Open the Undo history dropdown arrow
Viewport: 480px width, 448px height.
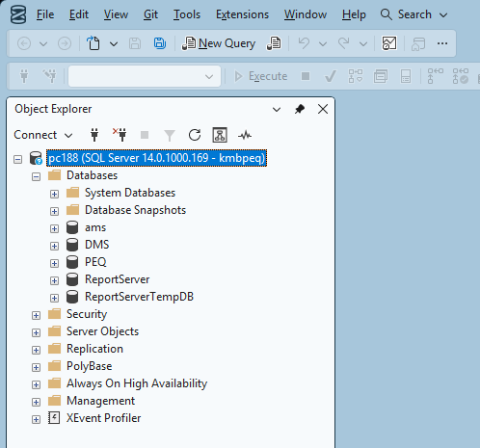[x=323, y=43]
